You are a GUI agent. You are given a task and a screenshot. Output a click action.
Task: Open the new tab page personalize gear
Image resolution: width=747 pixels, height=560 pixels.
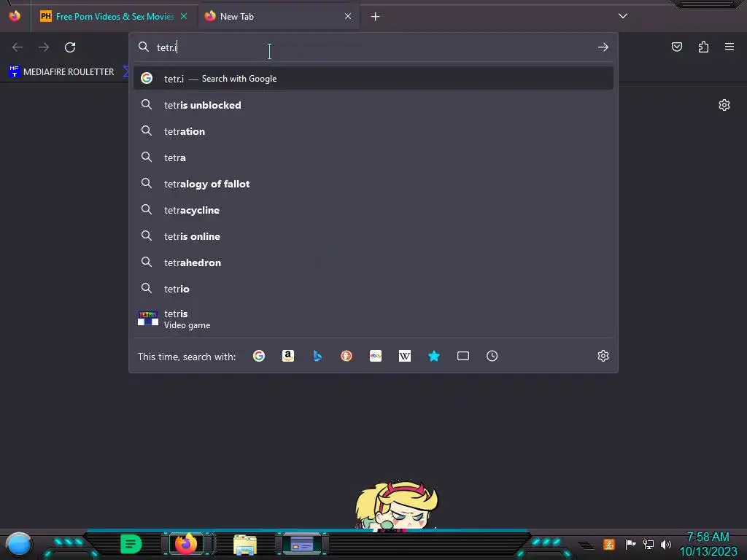[724, 105]
